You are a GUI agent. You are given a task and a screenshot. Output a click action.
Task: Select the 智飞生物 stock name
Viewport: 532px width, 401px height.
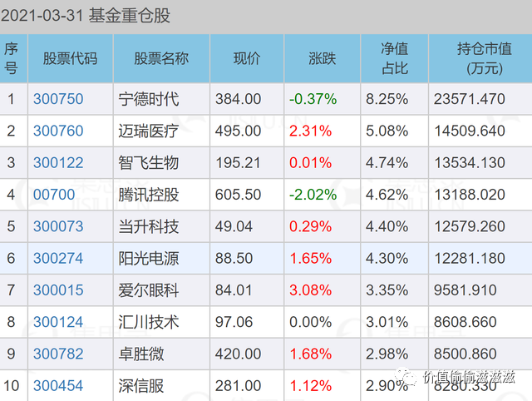pyautogui.click(x=149, y=163)
